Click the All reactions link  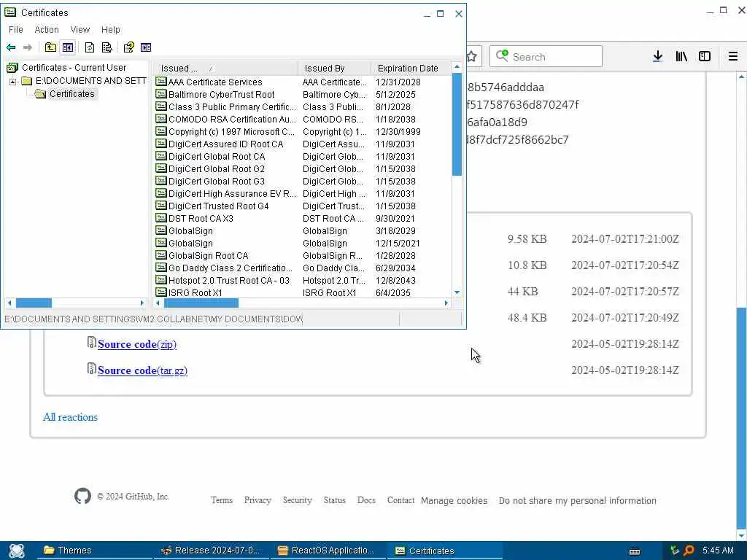pyautogui.click(x=71, y=416)
